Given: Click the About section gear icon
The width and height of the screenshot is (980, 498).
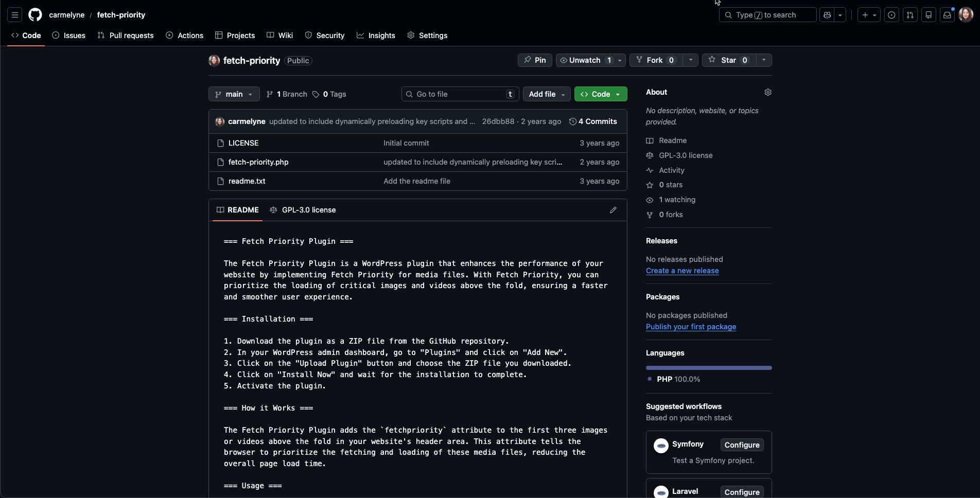Looking at the screenshot, I should coord(767,92).
